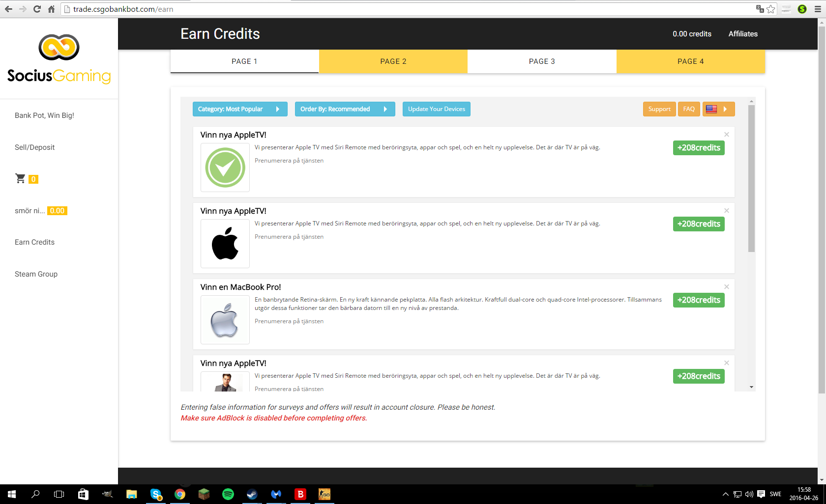The height and width of the screenshot is (504, 826).
Task: Click the offer list scroll-down arrow
Action: click(751, 387)
